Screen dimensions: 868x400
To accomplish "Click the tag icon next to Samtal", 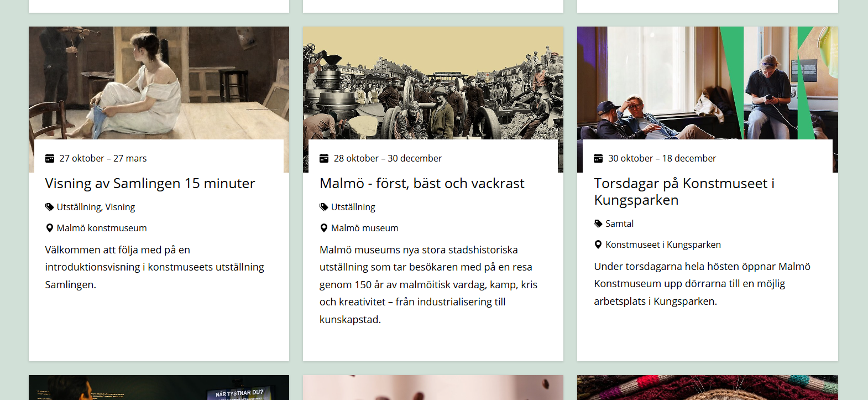I will pyautogui.click(x=597, y=224).
